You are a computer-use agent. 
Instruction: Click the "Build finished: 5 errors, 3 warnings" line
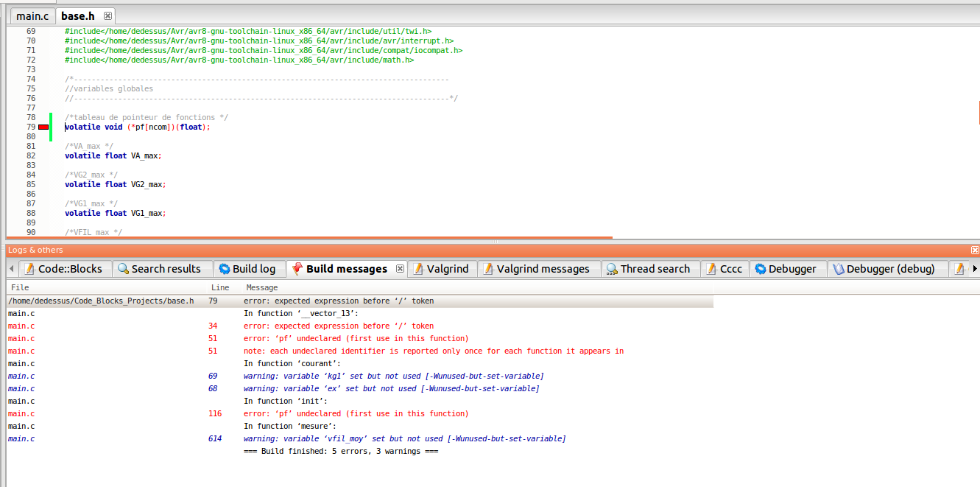341,451
